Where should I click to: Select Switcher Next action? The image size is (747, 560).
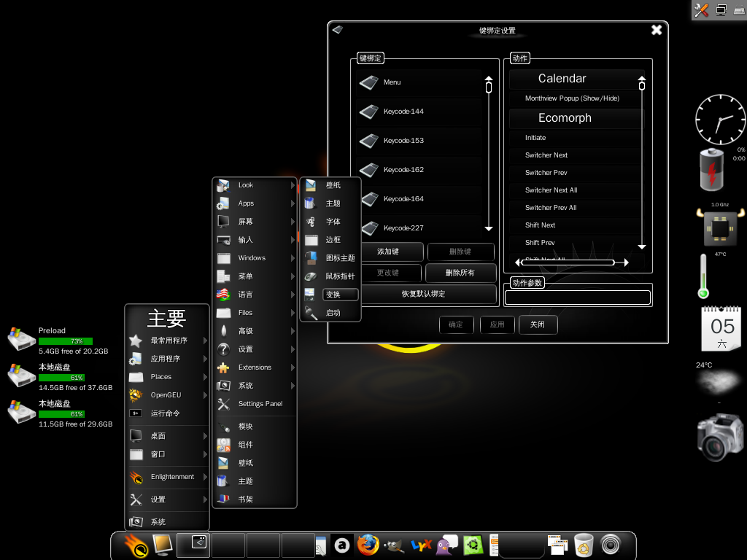tap(575, 155)
